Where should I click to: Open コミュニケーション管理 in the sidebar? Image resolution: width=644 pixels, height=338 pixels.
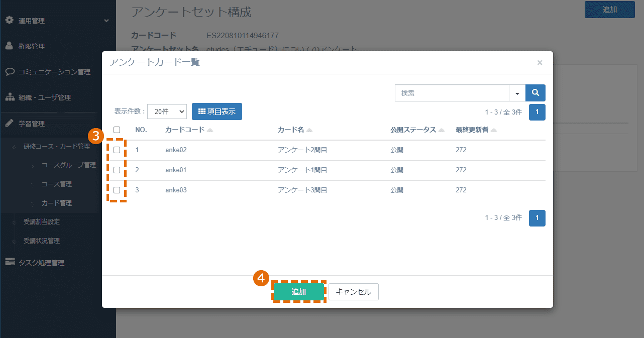pyautogui.click(x=54, y=72)
